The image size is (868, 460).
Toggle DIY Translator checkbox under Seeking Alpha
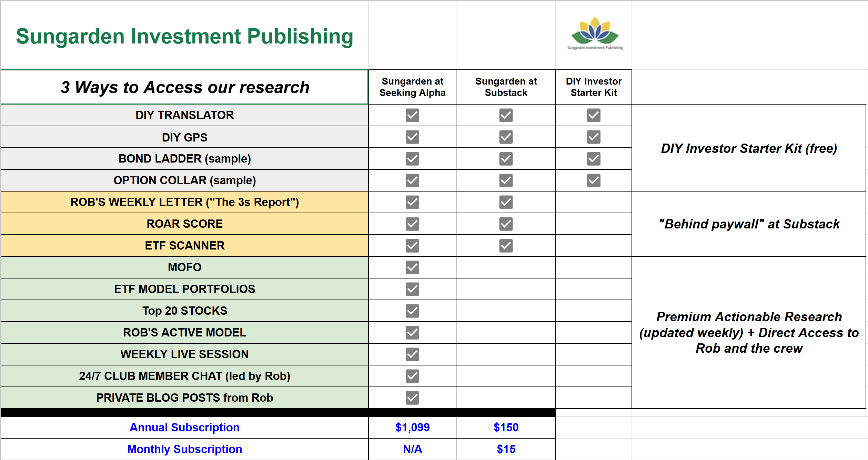point(412,115)
